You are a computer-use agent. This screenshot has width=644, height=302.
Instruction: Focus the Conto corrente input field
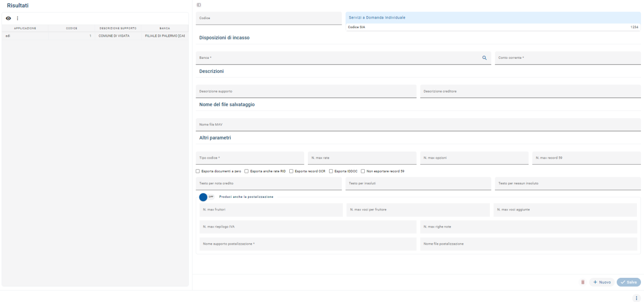point(567,58)
